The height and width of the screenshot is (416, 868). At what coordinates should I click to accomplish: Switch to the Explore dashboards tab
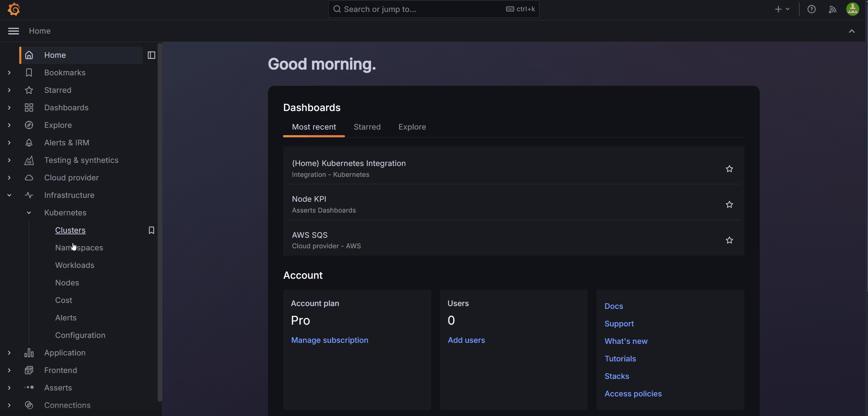point(412,127)
